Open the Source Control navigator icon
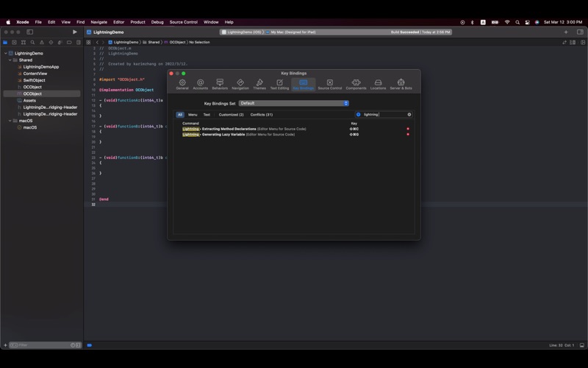This screenshot has height=368, width=588. tap(14, 43)
